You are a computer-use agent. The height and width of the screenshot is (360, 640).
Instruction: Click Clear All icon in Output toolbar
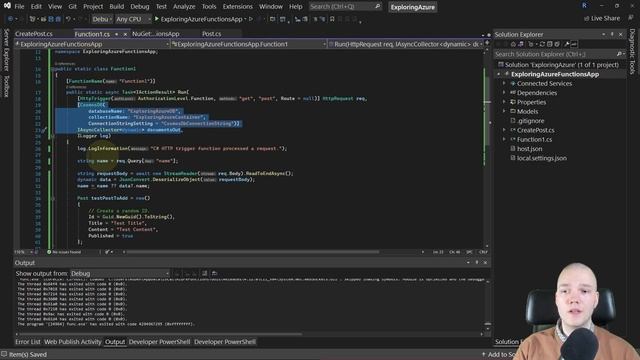204,273
